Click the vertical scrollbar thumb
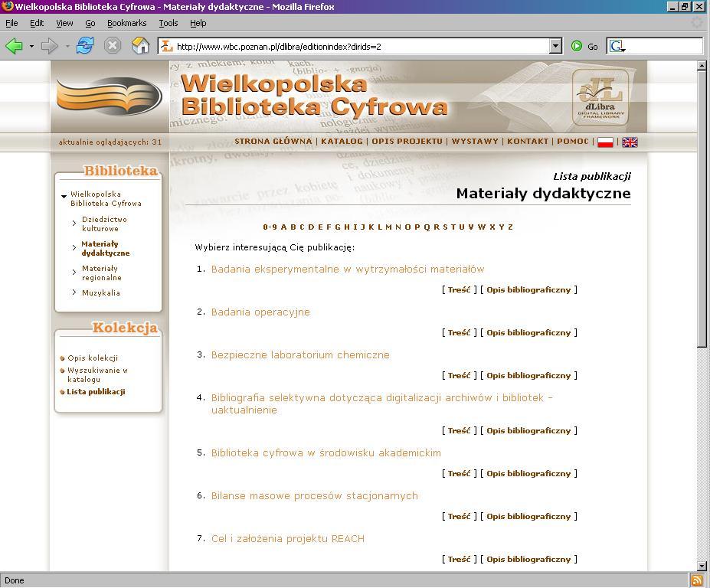Image resolution: width=710 pixels, height=588 pixels. coord(702,209)
